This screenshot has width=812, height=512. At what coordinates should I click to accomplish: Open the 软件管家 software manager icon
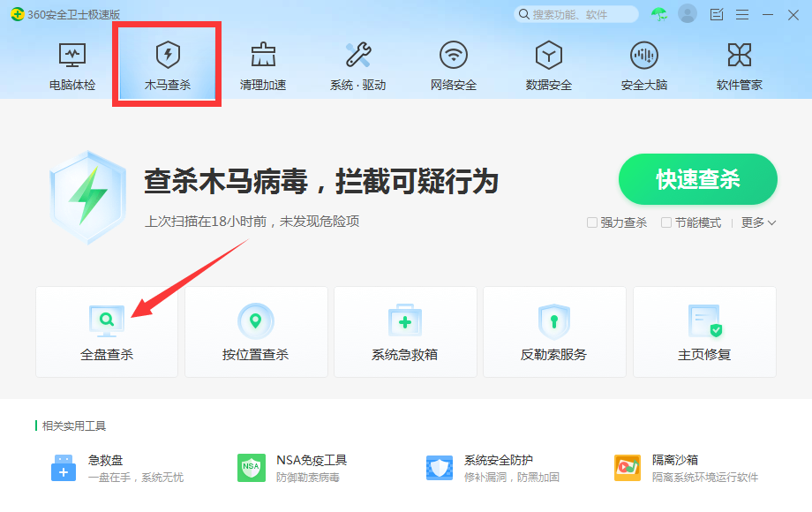click(740, 67)
